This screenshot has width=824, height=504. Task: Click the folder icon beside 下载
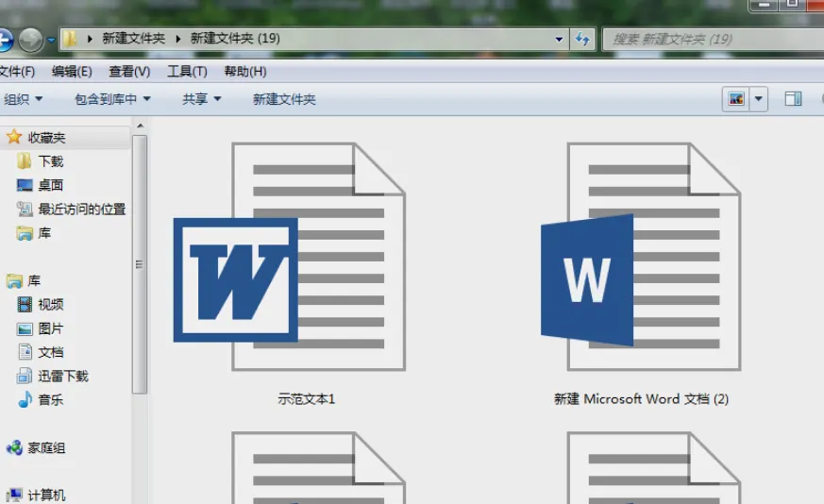coord(25,160)
